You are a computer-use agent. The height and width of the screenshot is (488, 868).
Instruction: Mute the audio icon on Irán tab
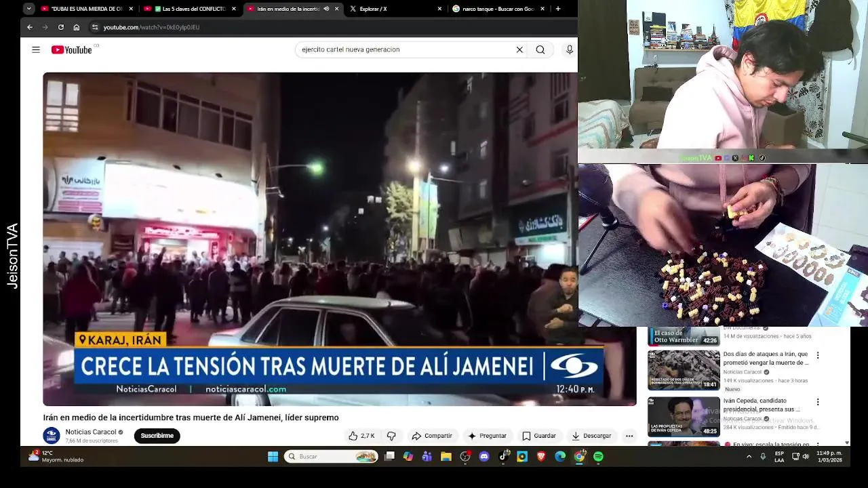[x=326, y=9]
